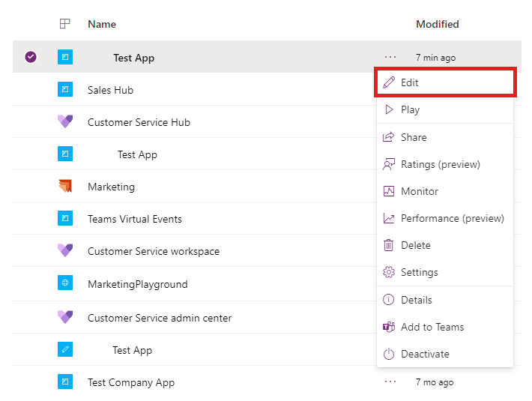Screen dimensions: 532x401
Task: Open the Customer Service workspace app name
Action: click(x=154, y=251)
